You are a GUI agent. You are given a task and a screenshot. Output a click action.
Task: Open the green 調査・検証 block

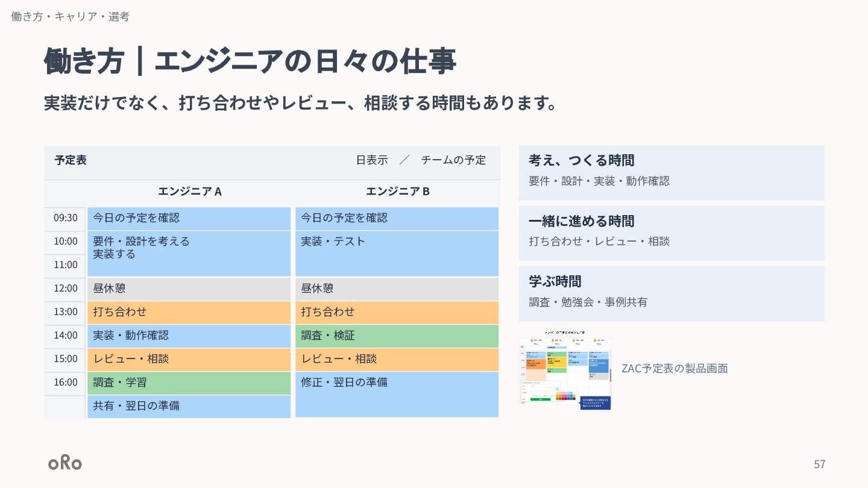pos(397,336)
